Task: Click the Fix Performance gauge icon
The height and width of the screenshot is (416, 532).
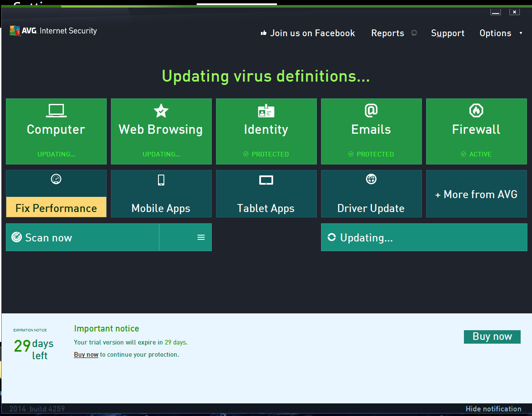Action: tap(56, 179)
